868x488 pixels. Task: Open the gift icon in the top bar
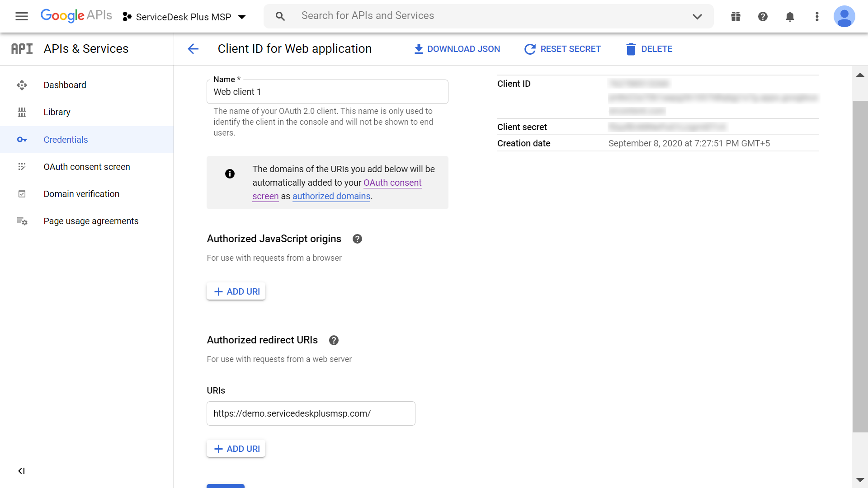tap(736, 17)
